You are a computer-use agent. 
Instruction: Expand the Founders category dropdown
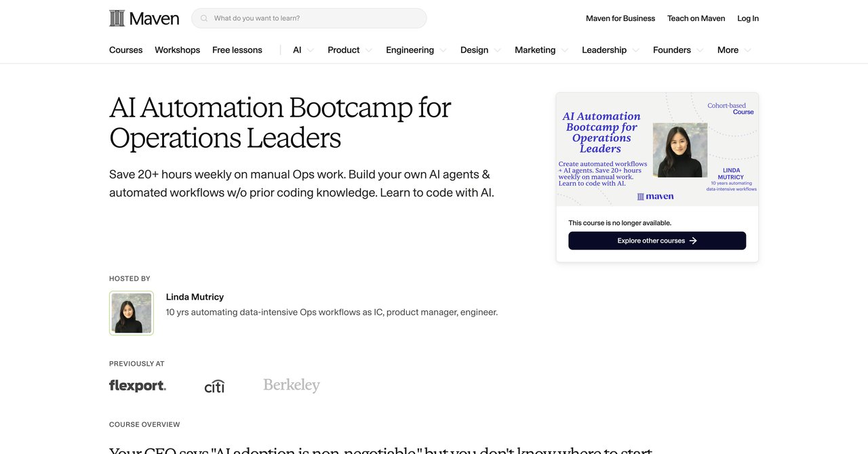[678, 50]
